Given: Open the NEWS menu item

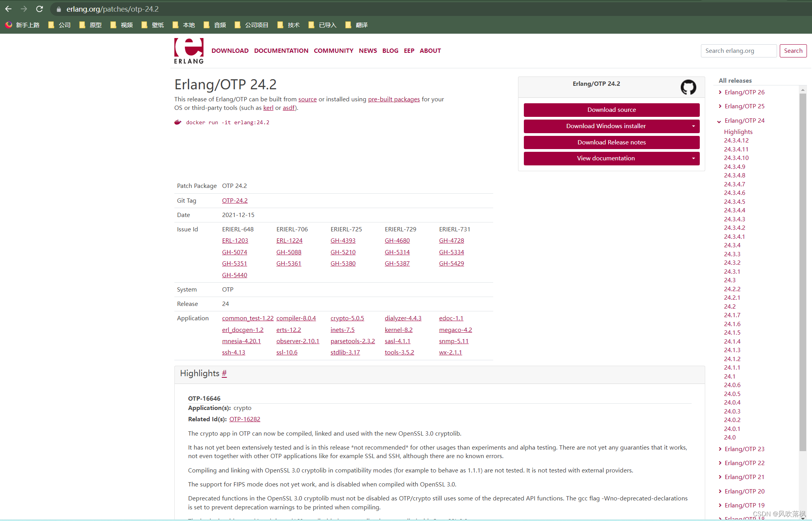Looking at the screenshot, I should (368, 50).
